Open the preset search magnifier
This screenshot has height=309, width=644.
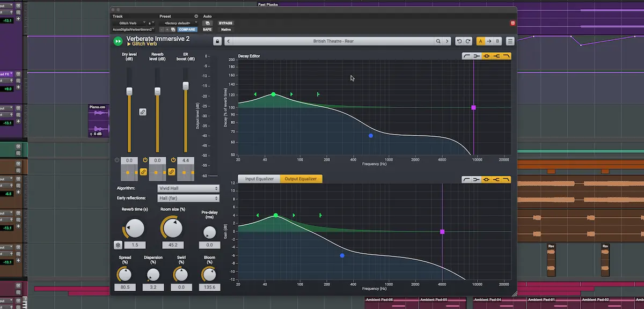click(438, 41)
